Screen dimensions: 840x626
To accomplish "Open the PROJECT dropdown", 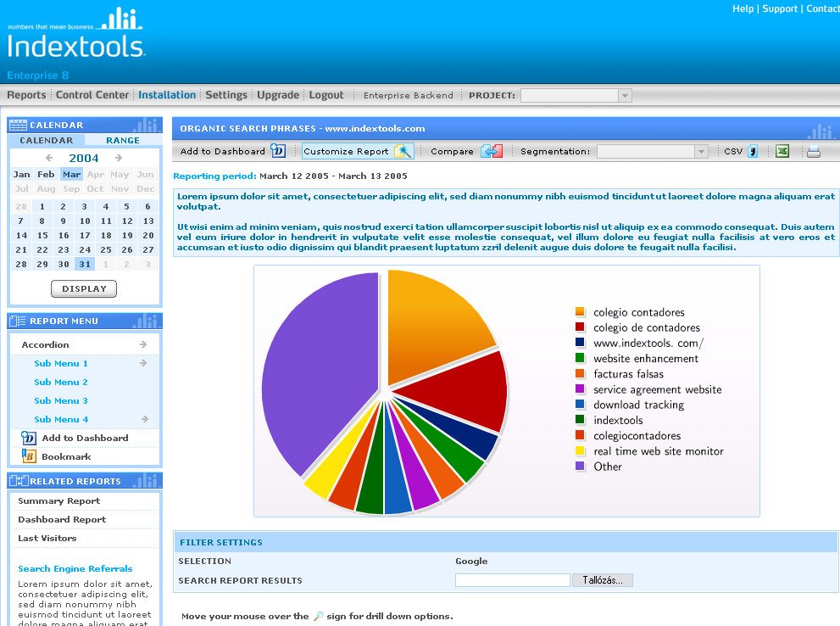I will [x=625, y=95].
